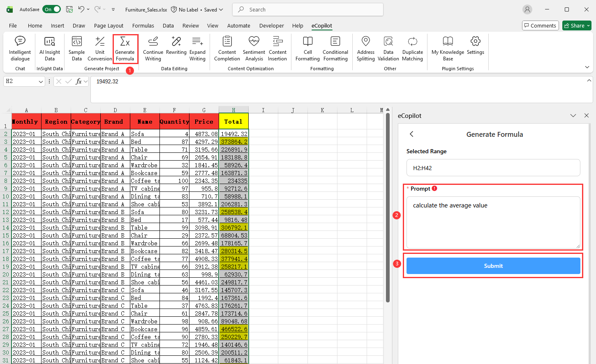
Task: Open the Name Box dropdown
Action: click(39, 81)
